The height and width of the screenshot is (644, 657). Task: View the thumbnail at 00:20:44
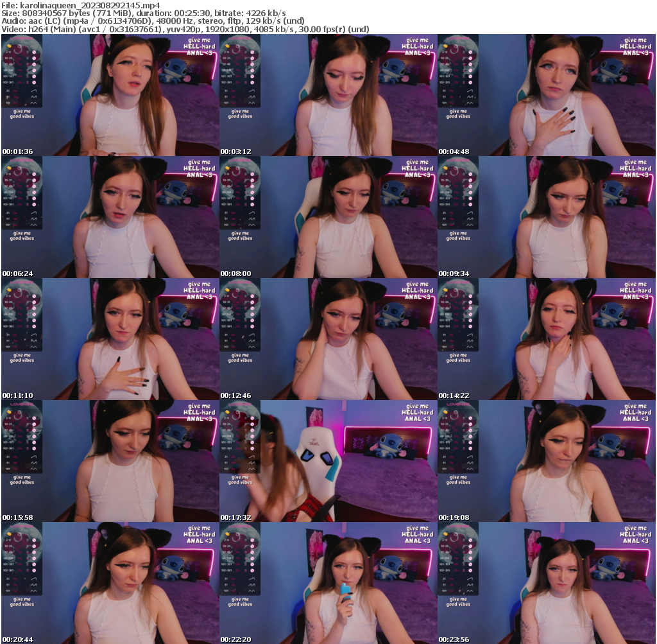click(x=110, y=583)
